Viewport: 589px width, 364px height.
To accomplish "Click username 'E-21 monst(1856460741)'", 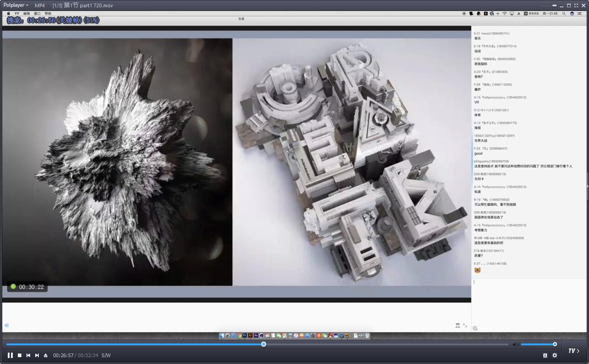I will pos(492,33).
